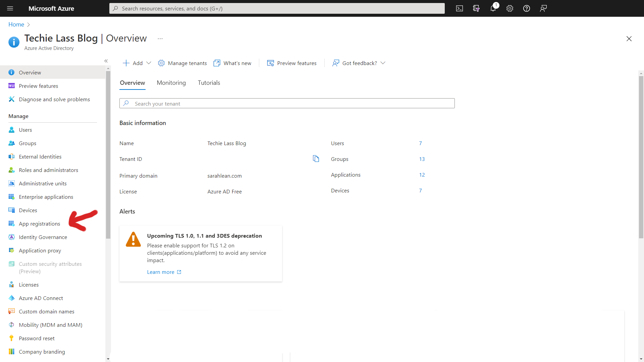The height and width of the screenshot is (362, 644).
Task: Expand the ellipsis menu options
Action: [x=160, y=39]
